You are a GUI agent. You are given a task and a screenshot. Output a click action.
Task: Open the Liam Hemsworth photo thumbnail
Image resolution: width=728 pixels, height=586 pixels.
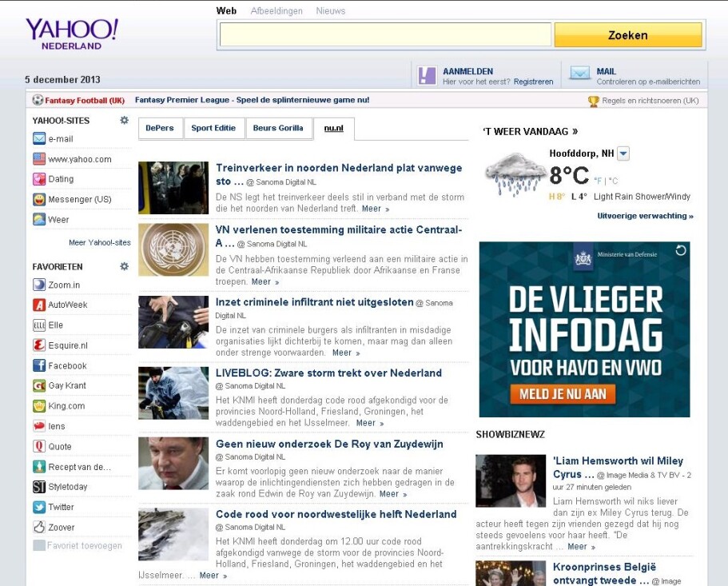[511, 480]
